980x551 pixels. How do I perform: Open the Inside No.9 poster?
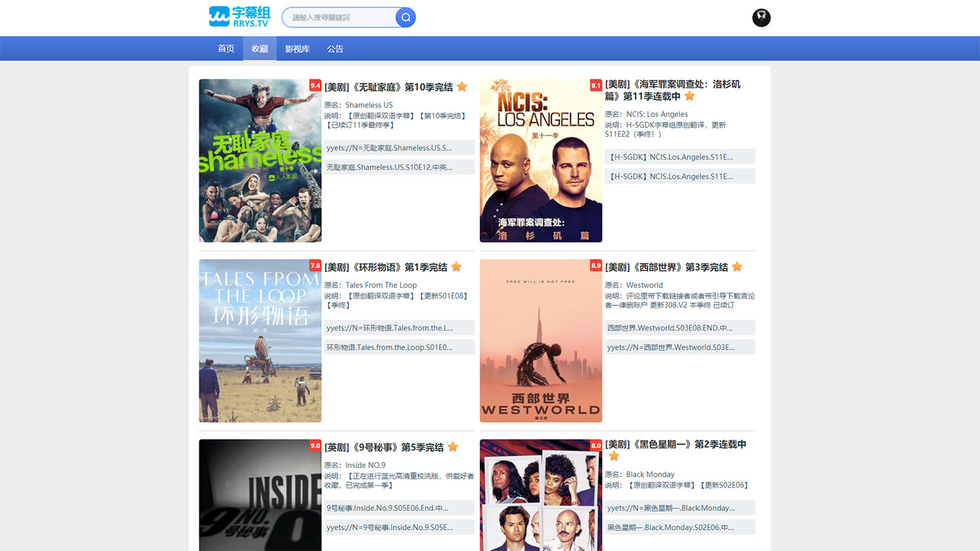point(260,495)
